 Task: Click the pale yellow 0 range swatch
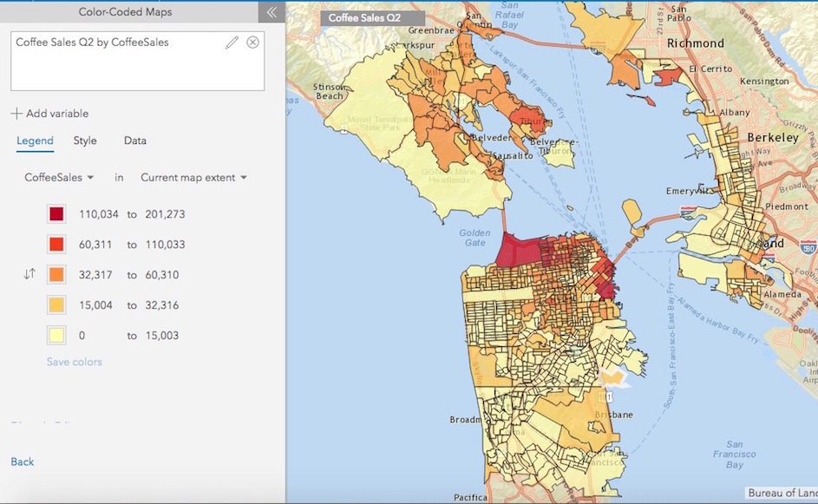click(x=56, y=335)
